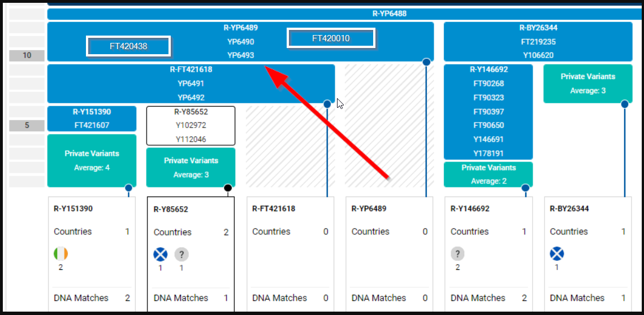Image resolution: width=644 pixels, height=315 pixels.
Task: Click the blue node dot below R-YP6489 block
Action: coord(426,62)
